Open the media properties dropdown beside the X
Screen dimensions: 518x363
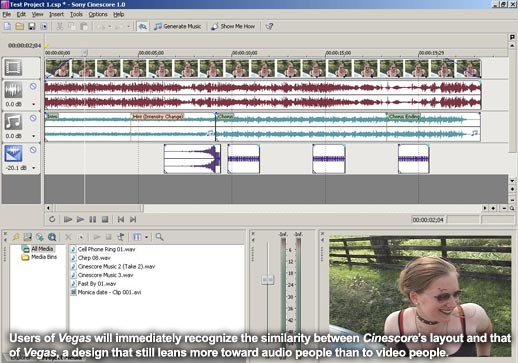(x=81, y=237)
